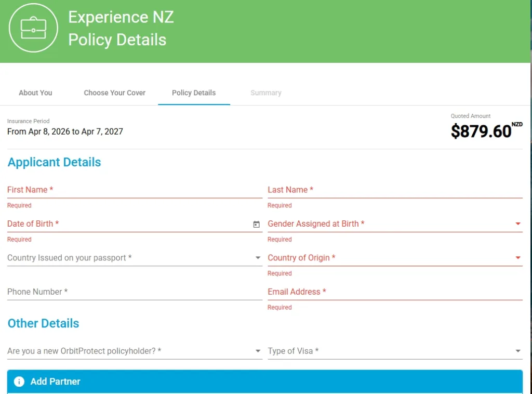This screenshot has height=394, width=532.
Task: Click the briefcase icon in the header
Action: coord(33,28)
